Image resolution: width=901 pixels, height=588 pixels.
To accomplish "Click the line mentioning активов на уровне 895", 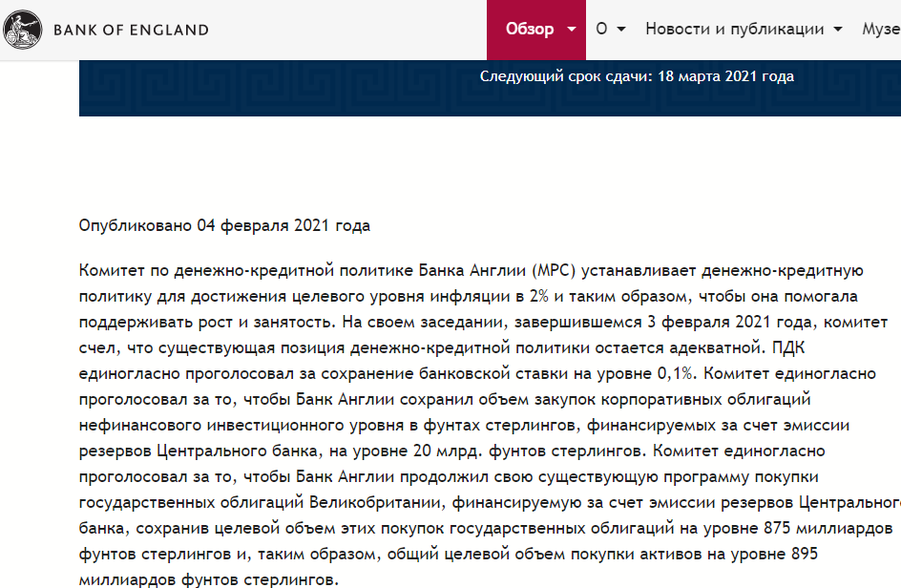I will [x=449, y=554].
